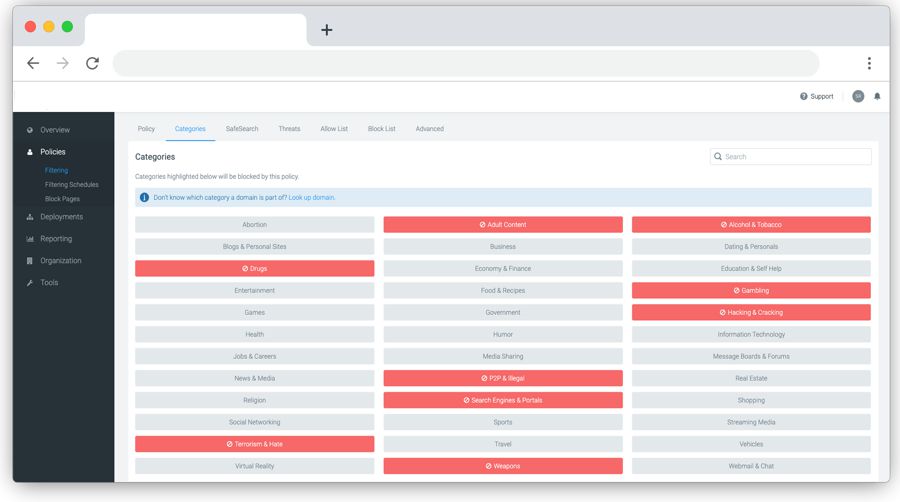900x502 pixels.
Task: Toggle the Economy & Finance category
Action: tap(503, 268)
